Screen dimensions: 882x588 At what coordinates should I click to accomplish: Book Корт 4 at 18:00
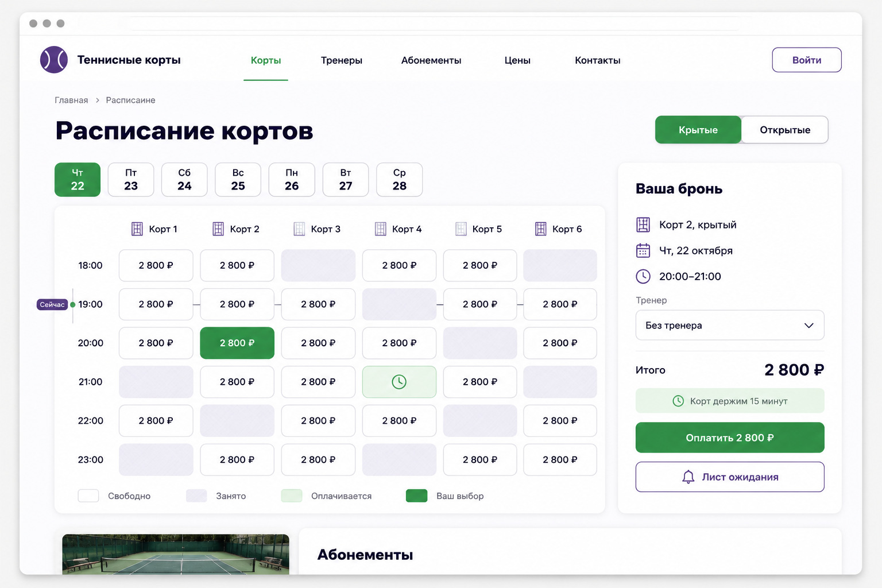tap(399, 265)
